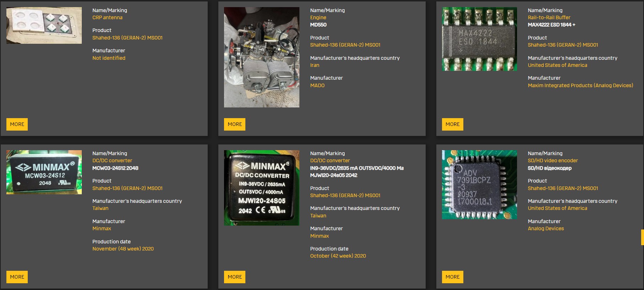The height and width of the screenshot is (290, 644).
Task: Filter by United States on Buffer card
Action: [x=558, y=65]
